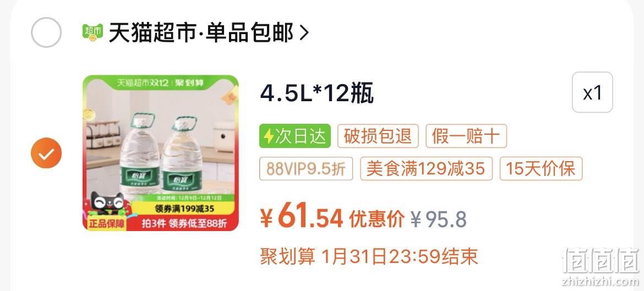Click the 正品保障 badge on product image
644x291 pixels.
click(x=106, y=223)
